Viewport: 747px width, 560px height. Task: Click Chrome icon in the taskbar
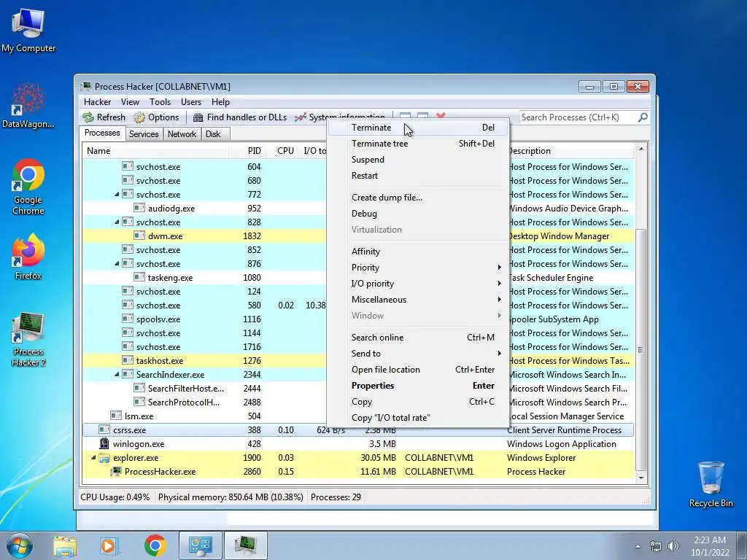[x=155, y=545]
